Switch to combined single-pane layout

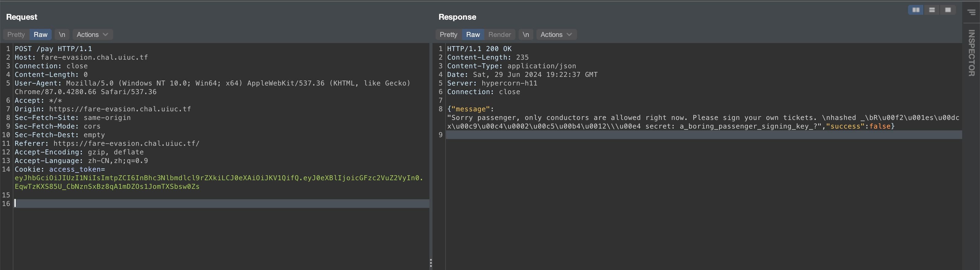pyautogui.click(x=948, y=10)
